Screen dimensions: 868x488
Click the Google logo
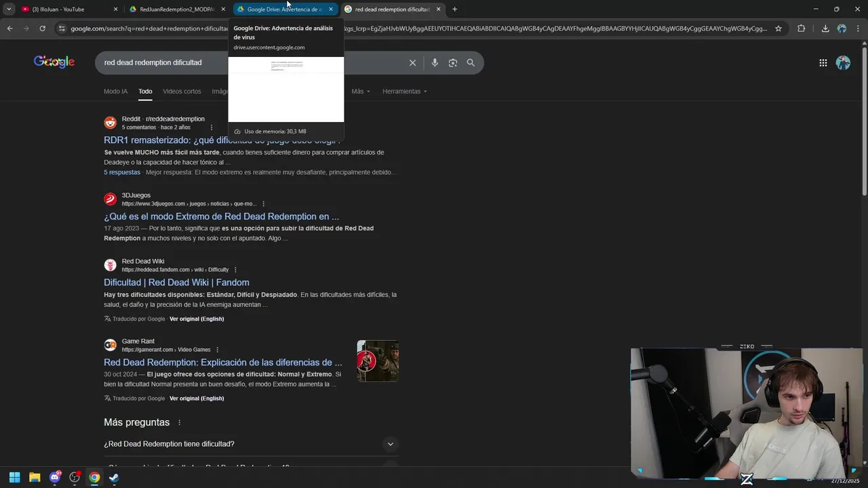(x=54, y=62)
